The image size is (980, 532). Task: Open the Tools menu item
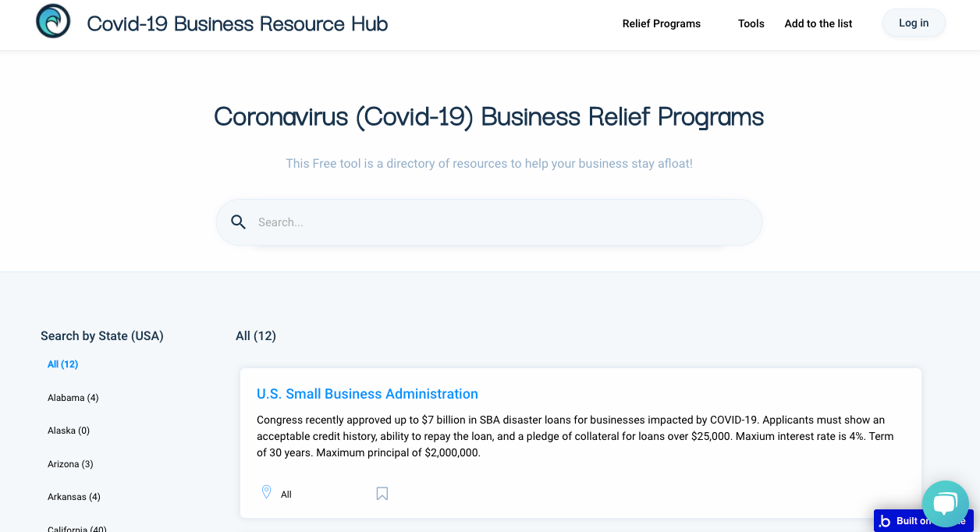click(x=751, y=23)
